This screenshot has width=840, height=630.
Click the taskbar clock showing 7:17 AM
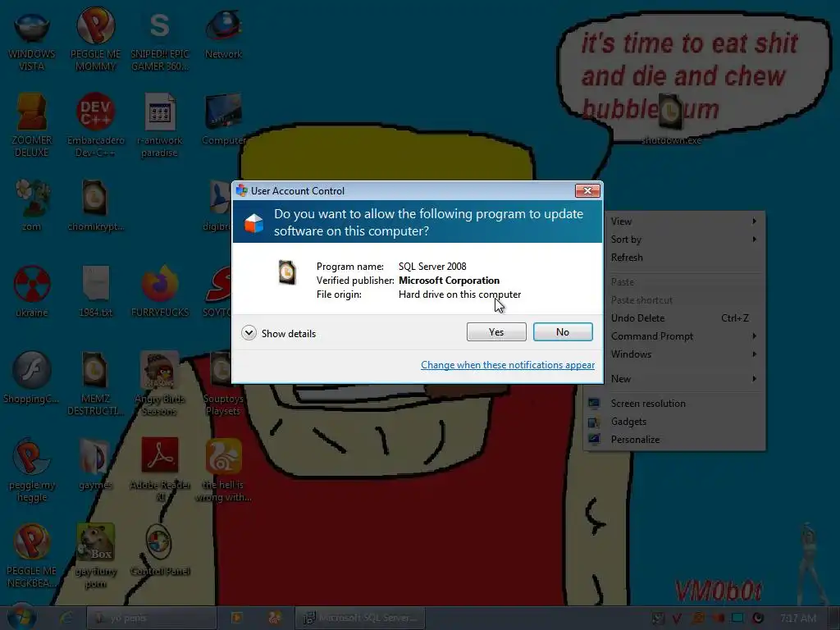(x=797, y=618)
